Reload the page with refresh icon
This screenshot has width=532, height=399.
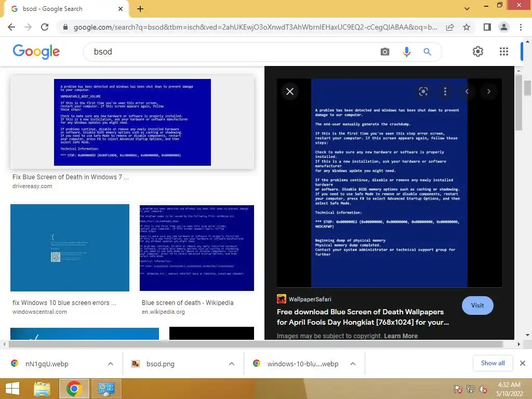click(x=45, y=27)
